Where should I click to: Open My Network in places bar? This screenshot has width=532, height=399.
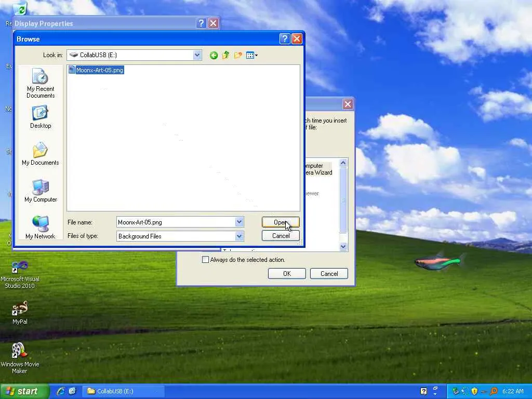coord(41,228)
